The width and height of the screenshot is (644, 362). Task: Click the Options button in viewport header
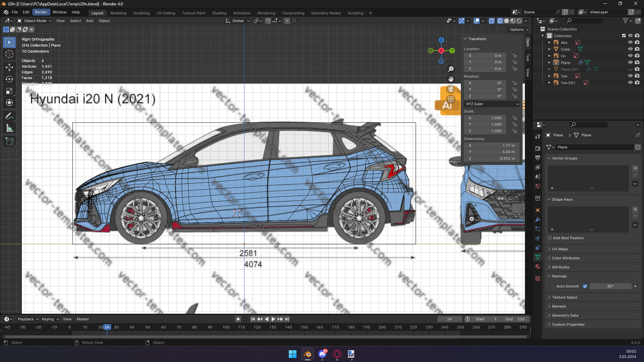[519, 29]
